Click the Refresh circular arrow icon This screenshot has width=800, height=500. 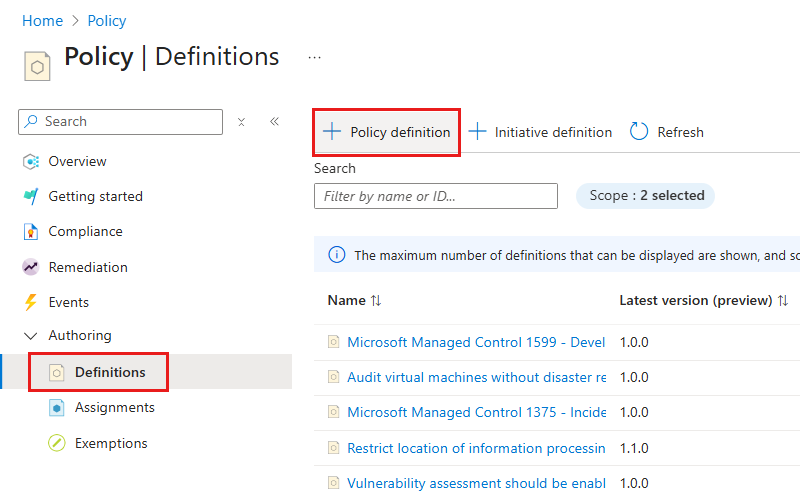pos(639,132)
